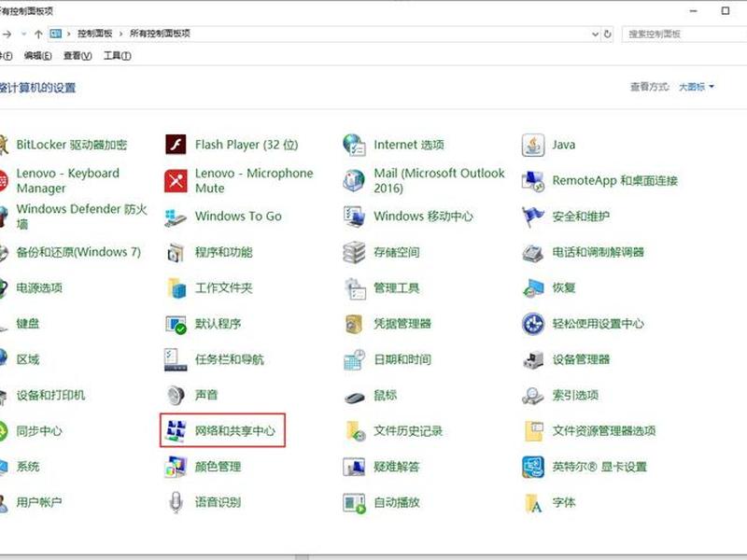Image resolution: width=747 pixels, height=560 pixels.
Task: Open the 恢复 icon
Action: 533,288
